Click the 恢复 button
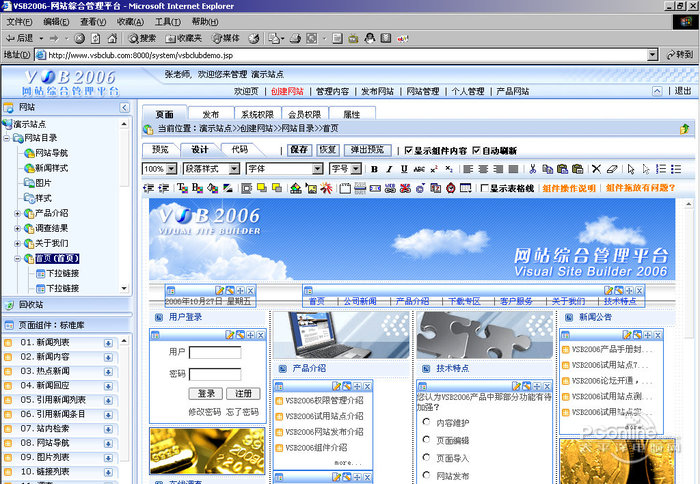700x484 pixels. pos(328,150)
